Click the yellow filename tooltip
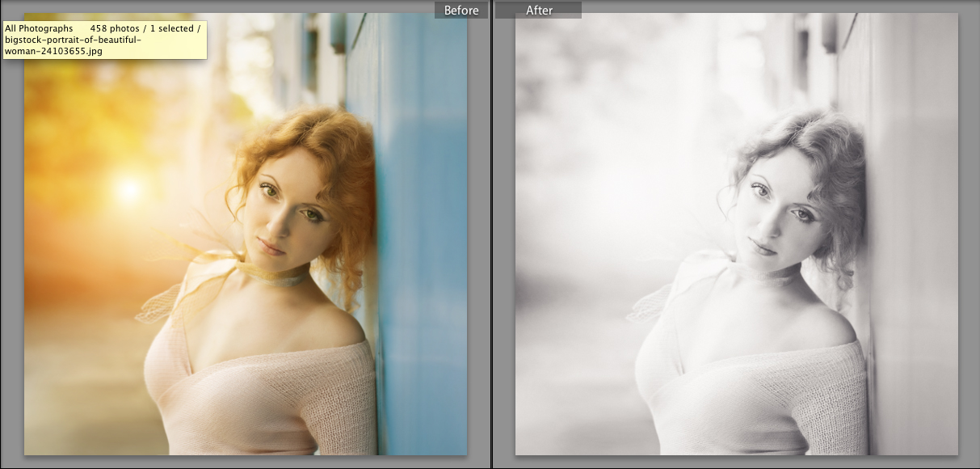 pyautogui.click(x=103, y=40)
